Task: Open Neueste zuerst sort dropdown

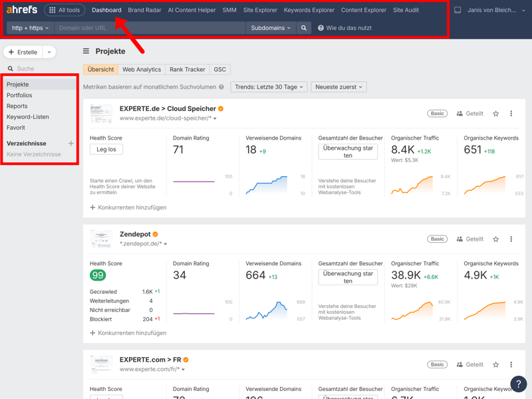Action: click(338, 87)
